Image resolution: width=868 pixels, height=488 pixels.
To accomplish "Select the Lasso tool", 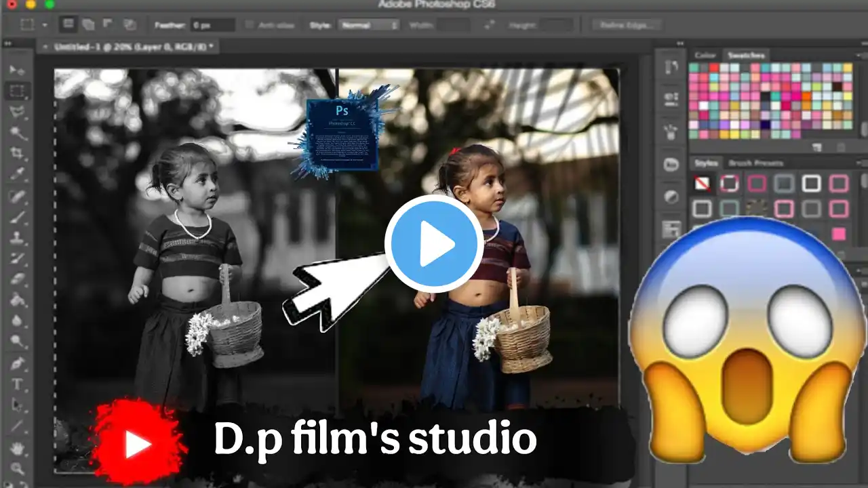I will pyautogui.click(x=17, y=112).
